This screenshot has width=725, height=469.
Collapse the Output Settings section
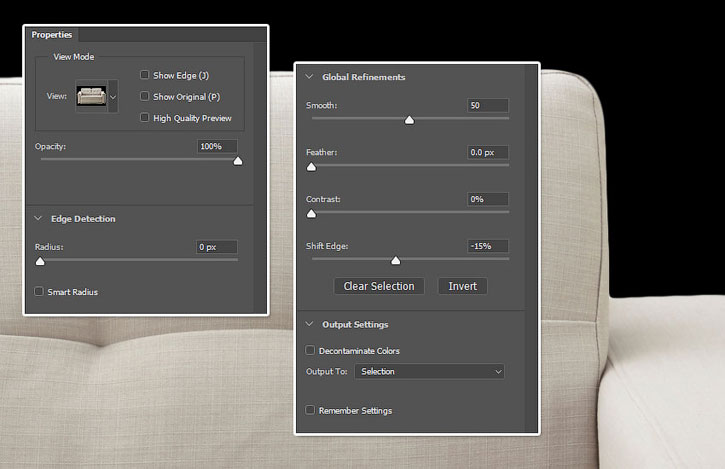point(309,324)
